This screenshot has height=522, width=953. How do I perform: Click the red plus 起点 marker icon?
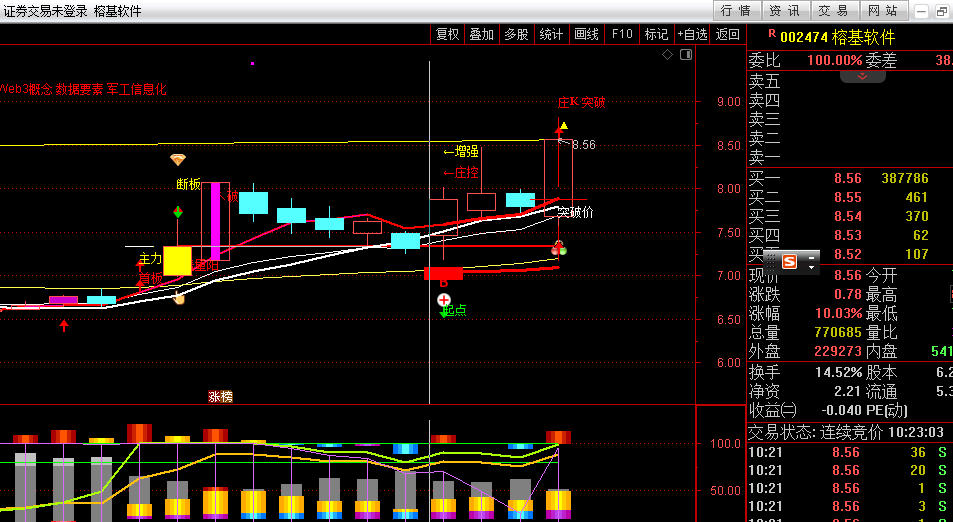[x=444, y=299]
